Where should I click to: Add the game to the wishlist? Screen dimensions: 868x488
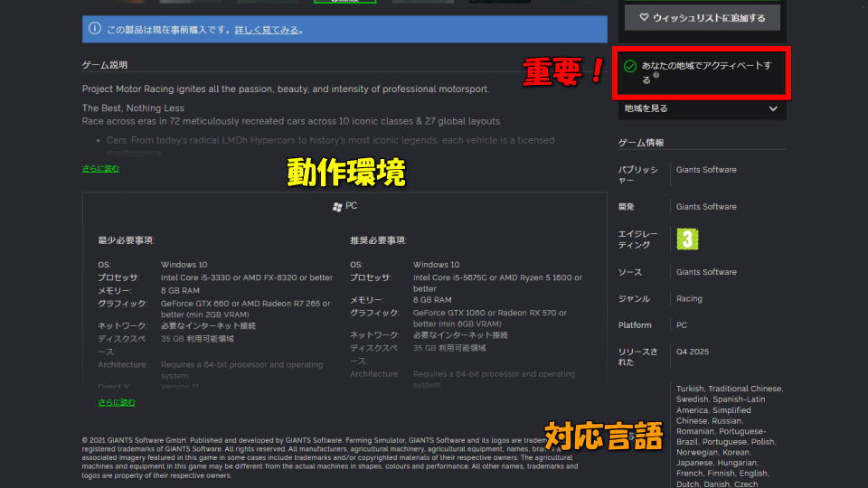(702, 18)
